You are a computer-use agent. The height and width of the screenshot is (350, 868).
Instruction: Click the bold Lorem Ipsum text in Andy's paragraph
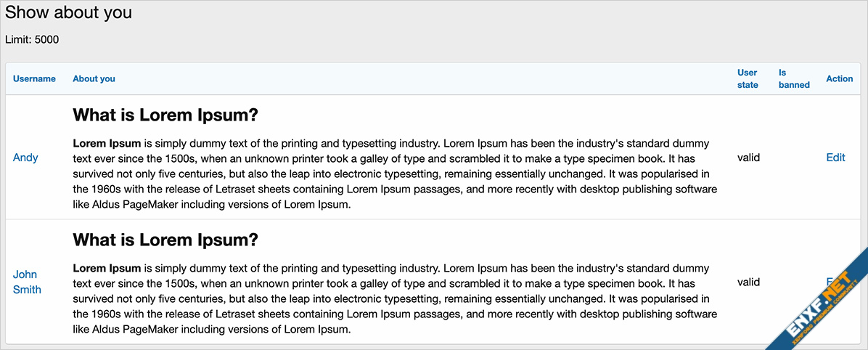(107, 144)
